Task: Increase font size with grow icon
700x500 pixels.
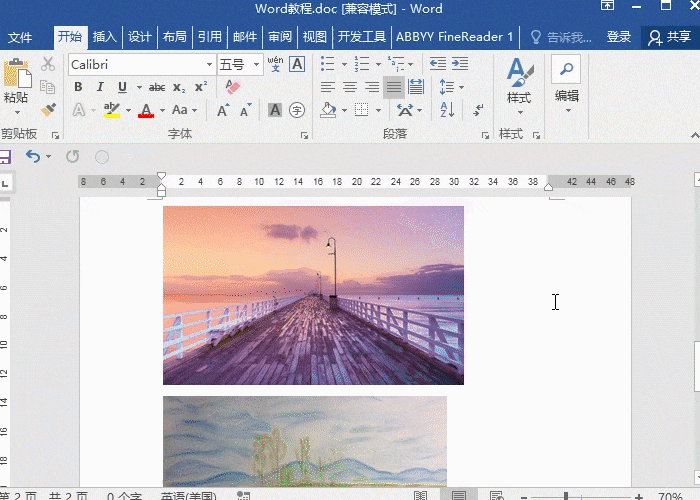Action: 223,110
